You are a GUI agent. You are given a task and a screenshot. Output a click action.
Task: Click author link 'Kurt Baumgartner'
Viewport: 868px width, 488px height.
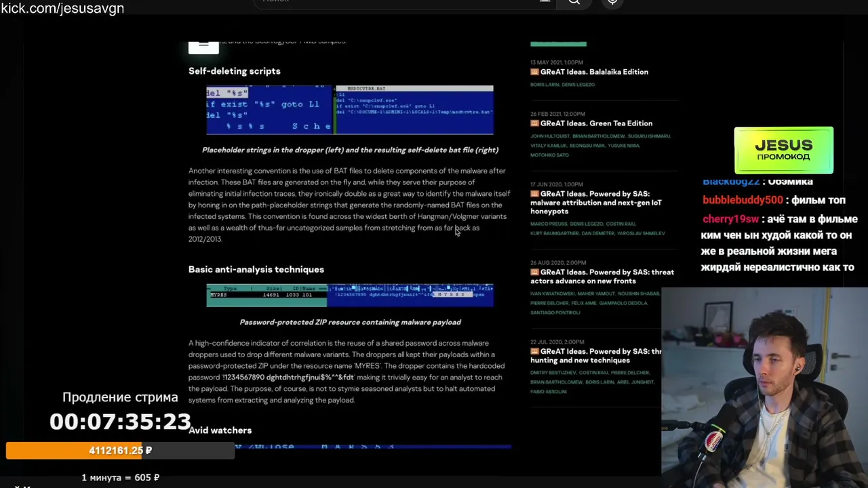(553, 234)
